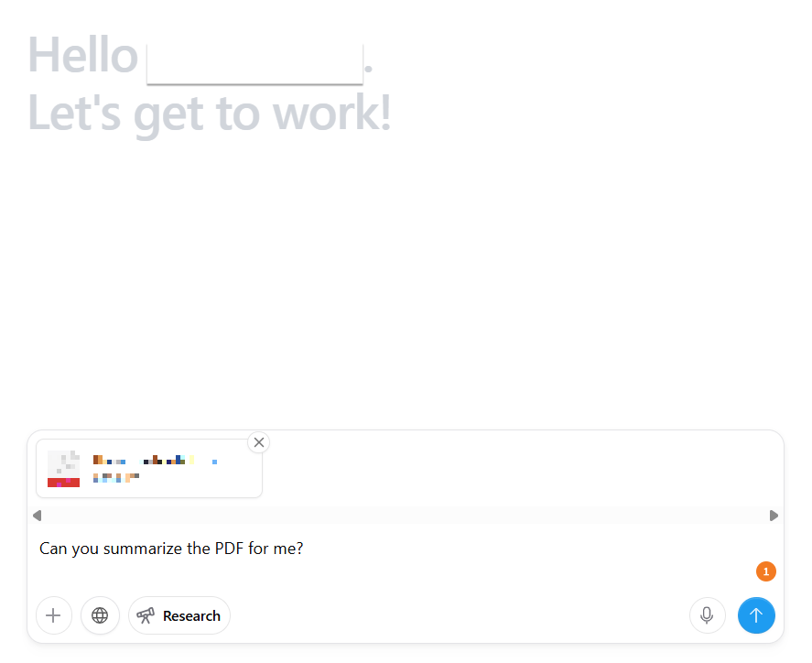812x663 pixels.
Task: Open the attached PDF file icon thumbnail
Action: tap(63, 469)
